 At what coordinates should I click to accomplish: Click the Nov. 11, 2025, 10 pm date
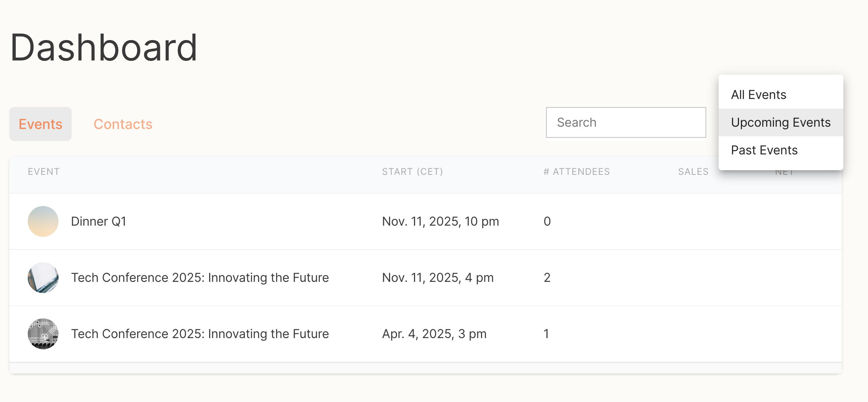tap(440, 221)
